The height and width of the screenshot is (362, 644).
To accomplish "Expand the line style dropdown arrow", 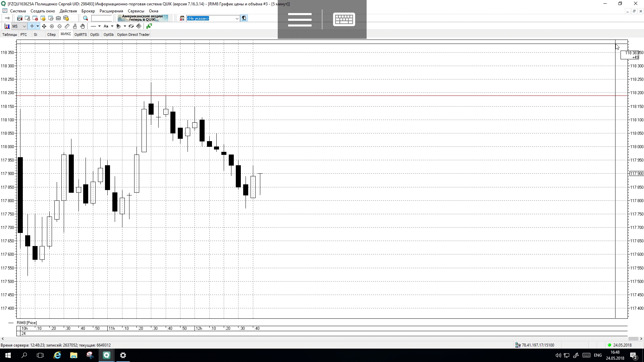I will coord(99,26).
